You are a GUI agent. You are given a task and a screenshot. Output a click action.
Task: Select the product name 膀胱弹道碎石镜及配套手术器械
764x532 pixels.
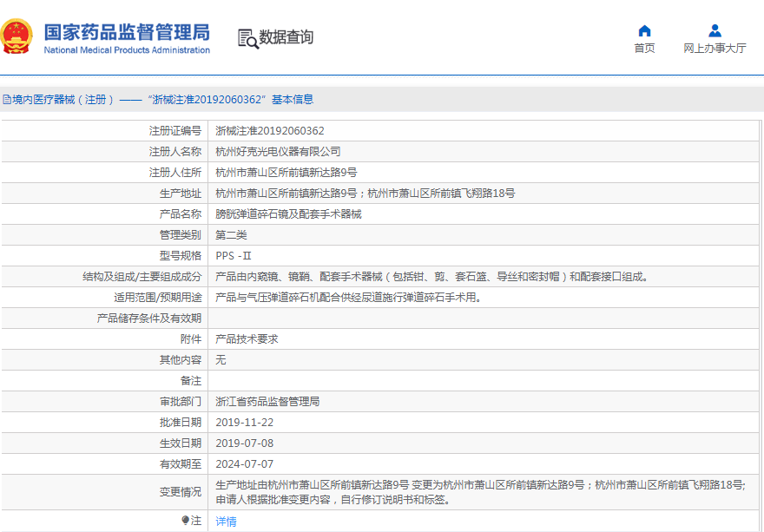pos(288,214)
